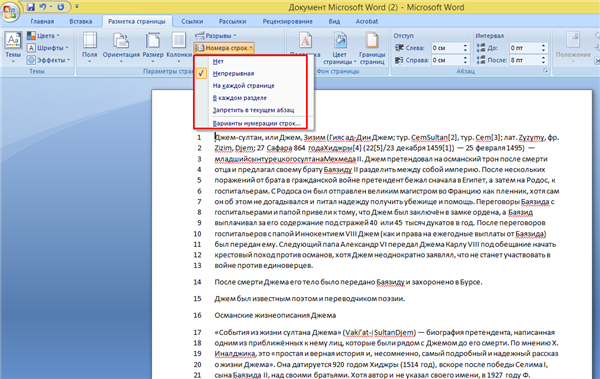The width and height of the screenshot is (600, 379).
Task: Open Цвет страницы color menu
Action: click(339, 48)
